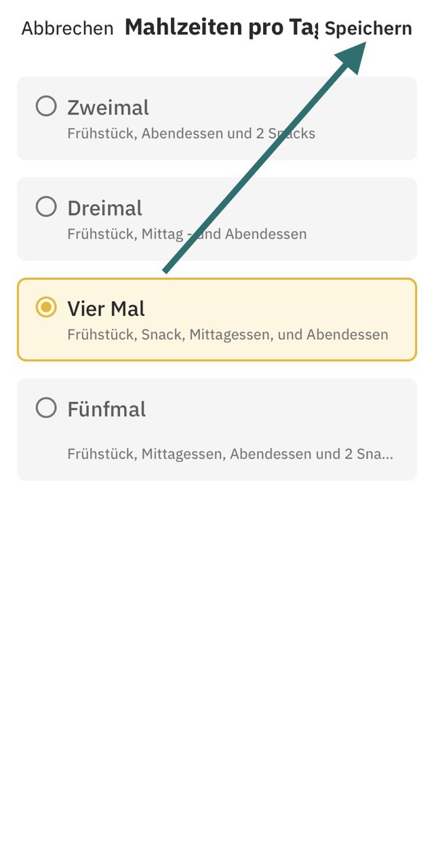This screenshot has width=434, height=868.
Task: Tap Speichern to save meal setting
Action: point(368,28)
